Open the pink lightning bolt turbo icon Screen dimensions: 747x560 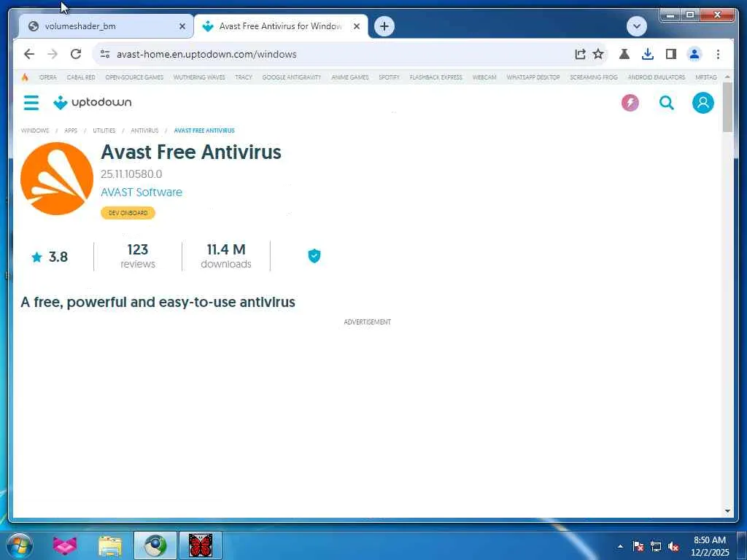630,102
